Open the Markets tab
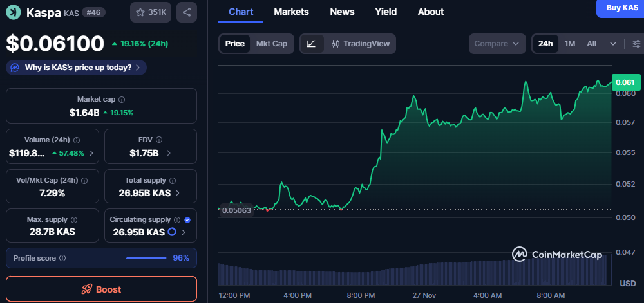Image resolution: width=644 pixels, height=303 pixels. click(291, 12)
